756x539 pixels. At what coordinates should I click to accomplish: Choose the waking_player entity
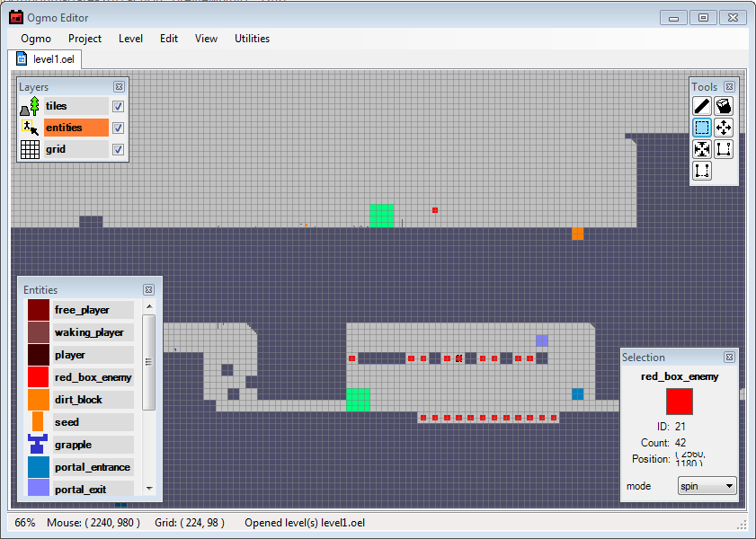(x=93, y=332)
